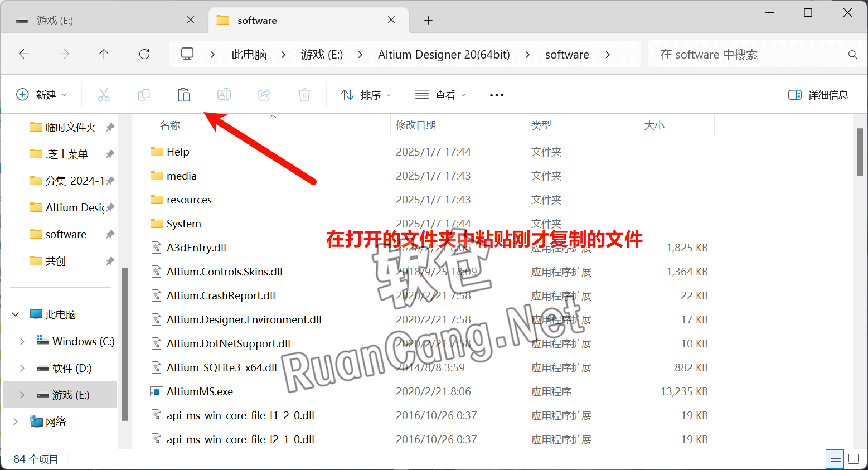Expand the 游戏 (E:) tree node
Viewport: 868px width, 470px height.
tap(22, 395)
